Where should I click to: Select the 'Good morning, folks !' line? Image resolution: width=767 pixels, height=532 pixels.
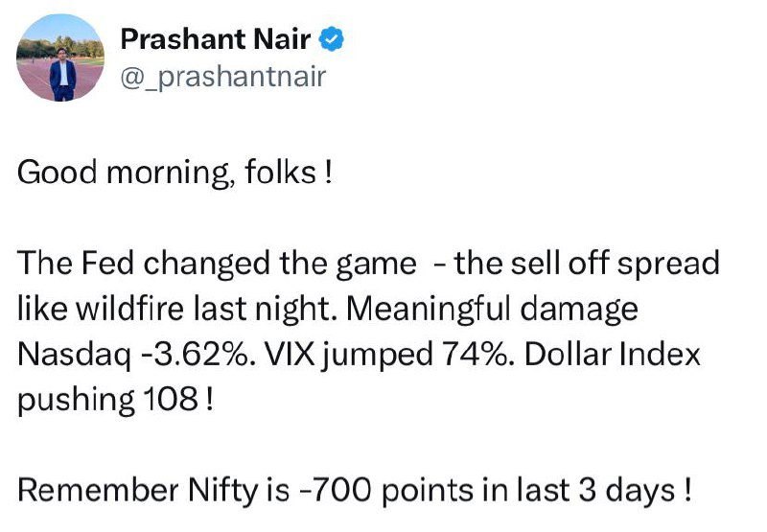pos(174,173)
